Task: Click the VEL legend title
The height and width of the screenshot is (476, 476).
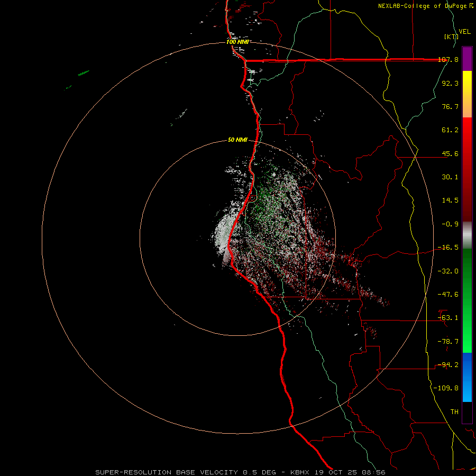Action: click(x=464, y=31)
